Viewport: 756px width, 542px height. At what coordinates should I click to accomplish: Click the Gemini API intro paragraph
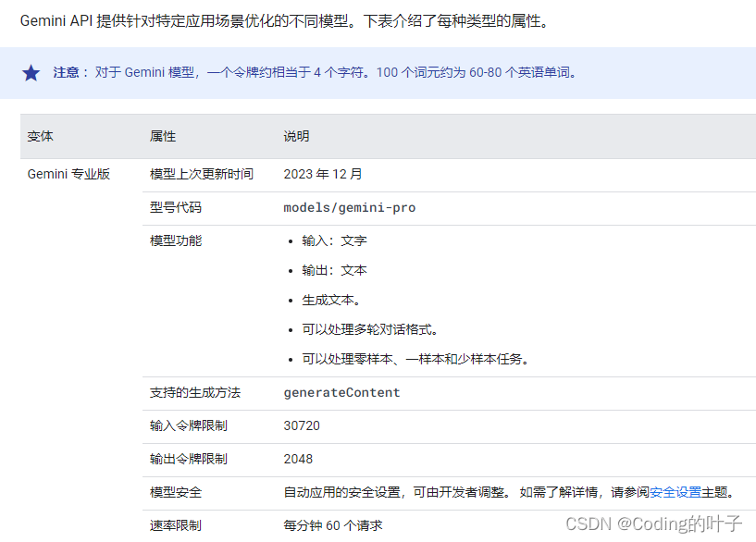click(x=284, y=21)
